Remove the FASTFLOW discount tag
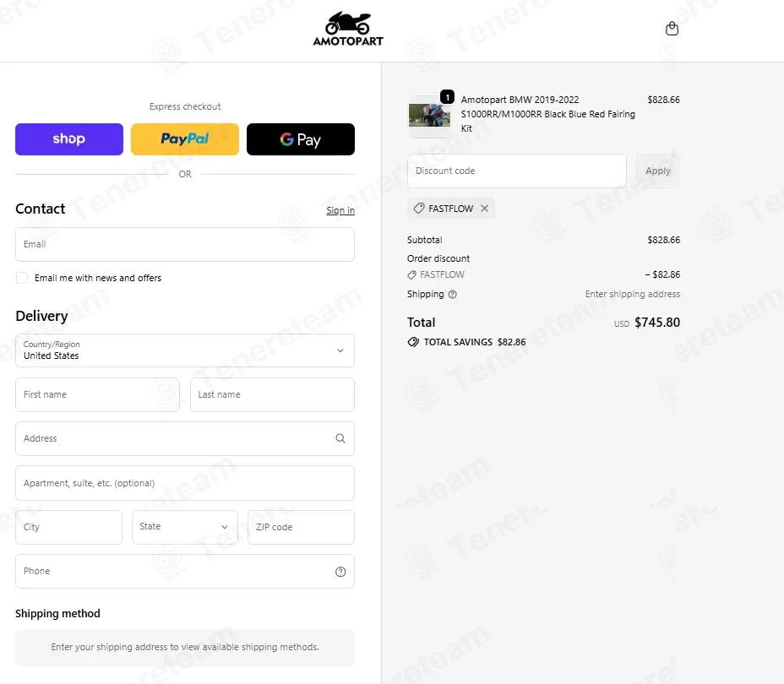Viewport: 784px width, 684px height. pos(484,209)
